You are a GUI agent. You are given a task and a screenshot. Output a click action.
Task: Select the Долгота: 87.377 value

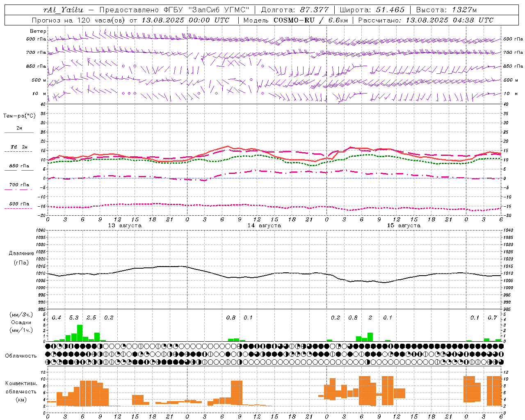[294, 10]
